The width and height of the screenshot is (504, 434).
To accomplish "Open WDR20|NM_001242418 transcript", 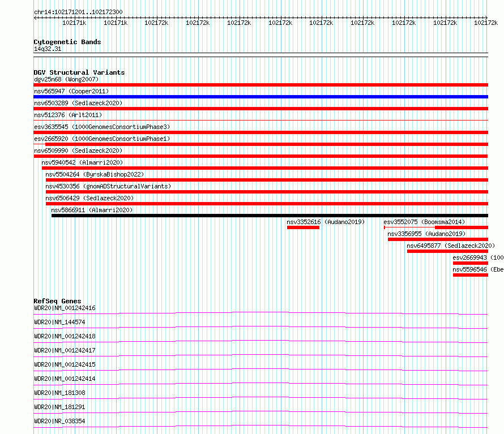I will pyautogui.click(x=65, y=336).
